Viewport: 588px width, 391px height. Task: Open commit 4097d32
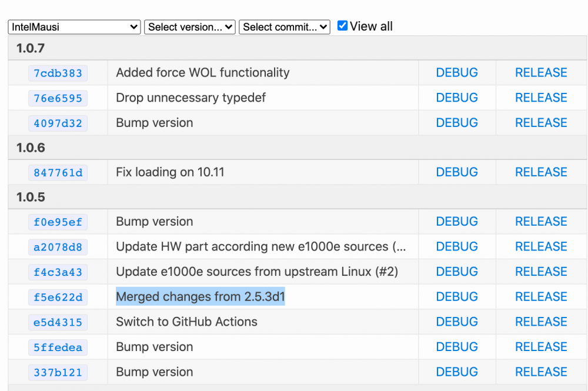pos(58,123)
